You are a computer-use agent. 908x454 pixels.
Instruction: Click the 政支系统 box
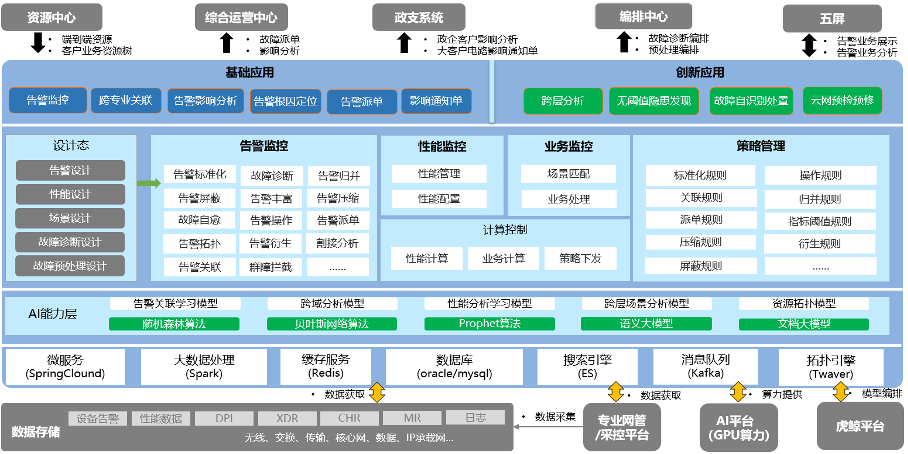coord(419,17)
